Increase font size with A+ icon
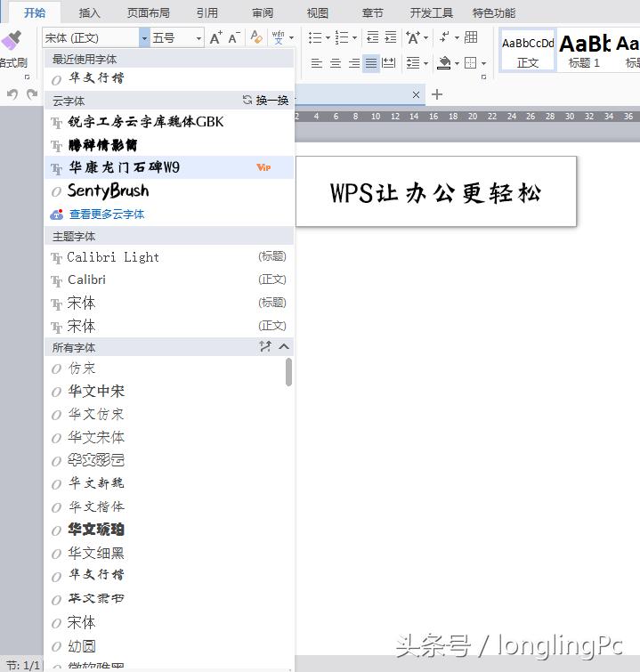This screenshot has height=672, width=640. [216, 37]
